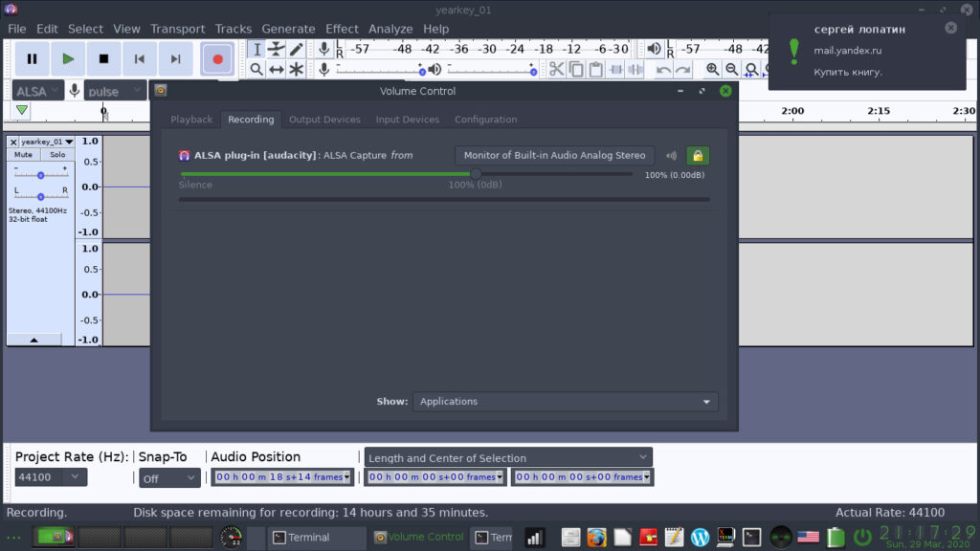The height and width of the screenshot is (551, 980).
Task: Open the Effect menu
Action: pyautogui.click(x=342, y=29)
